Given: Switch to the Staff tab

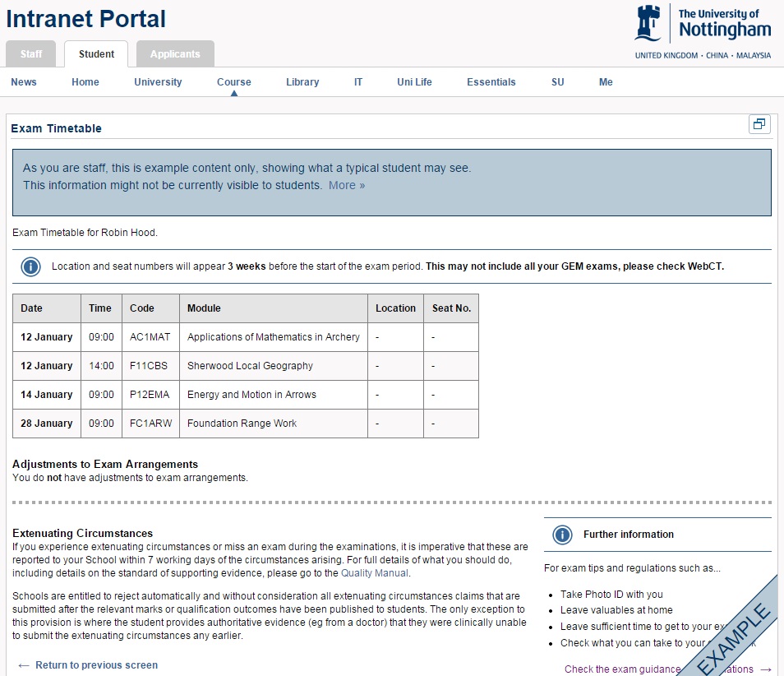Looking at the screenshot, I should [x=31, y=54].
